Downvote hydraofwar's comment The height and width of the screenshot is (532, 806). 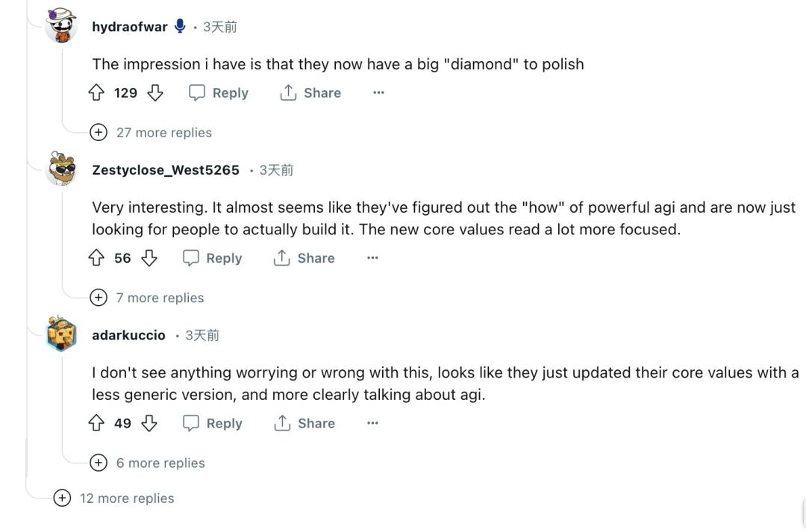tap(155, 93)
